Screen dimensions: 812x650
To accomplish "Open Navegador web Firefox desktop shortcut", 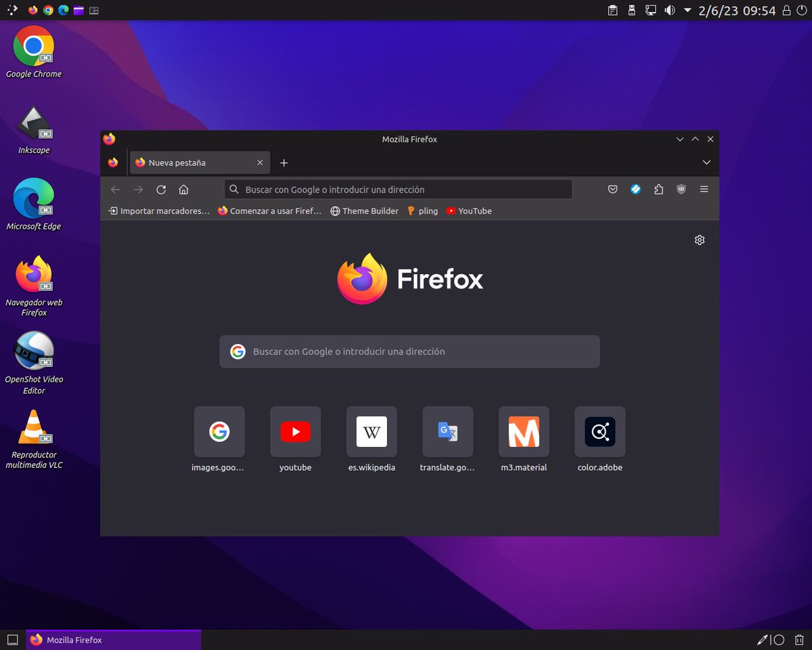I will (x=34, y=286).
